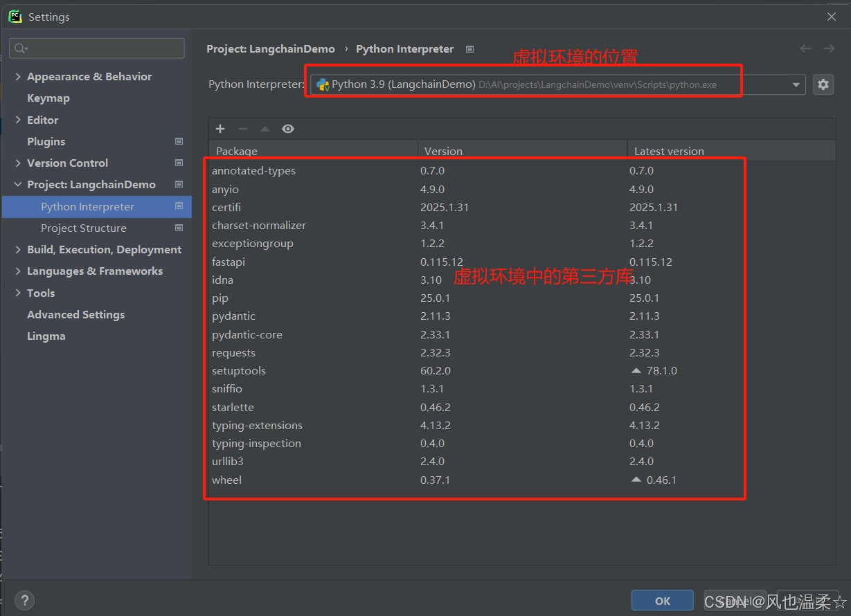Select the charset-normalizer package row
The height and width of the screenshot is (616, 851).
tap(522, 225)
